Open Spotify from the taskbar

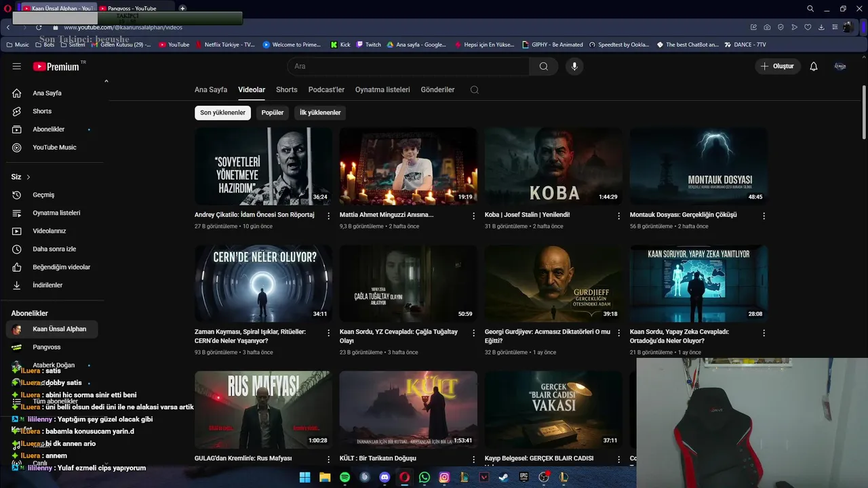pyautogui.click(x=344, y=477)
